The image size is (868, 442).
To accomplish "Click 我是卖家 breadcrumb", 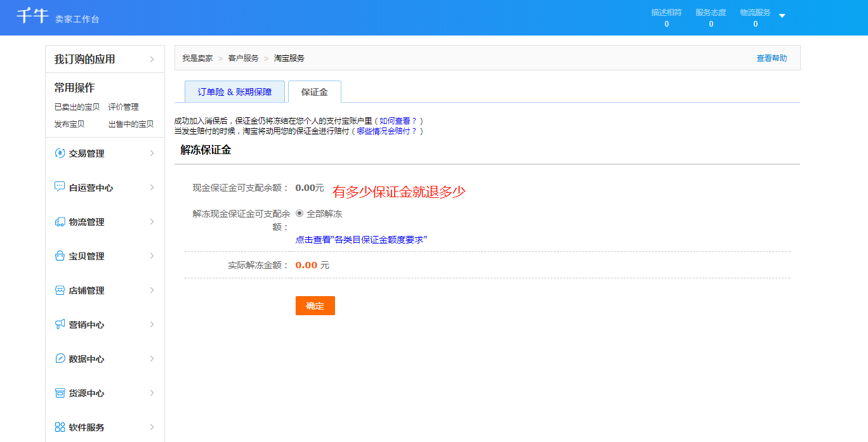I will pyautogui.click(x=197, y=58).
